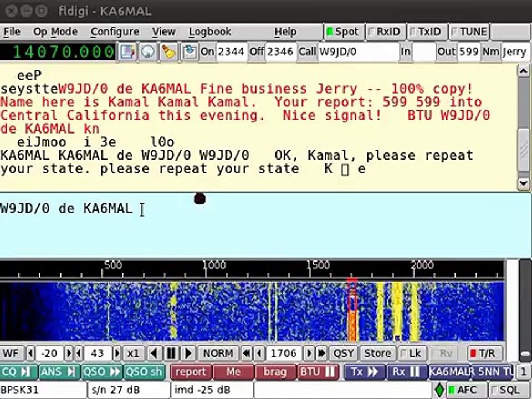The image size is (532, 399).
Task: Toggle AFC in status bar
Action: tap(467, 390)
